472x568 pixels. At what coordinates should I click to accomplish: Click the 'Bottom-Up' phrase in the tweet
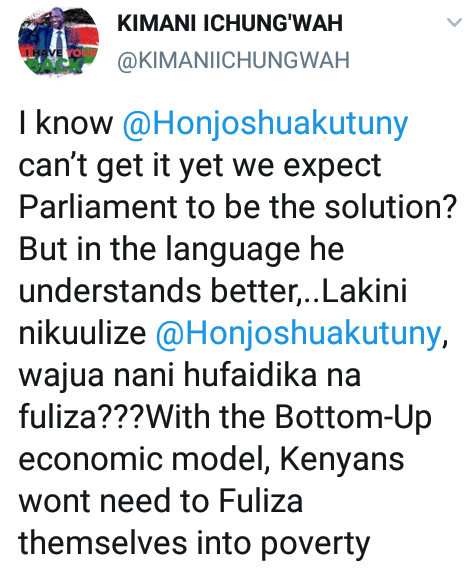[353, 417]
